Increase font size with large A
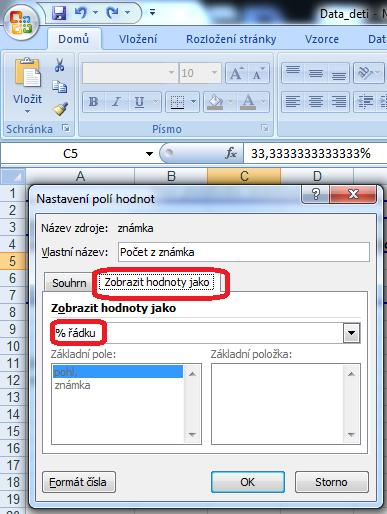387x514 pixels. (236, 73)
